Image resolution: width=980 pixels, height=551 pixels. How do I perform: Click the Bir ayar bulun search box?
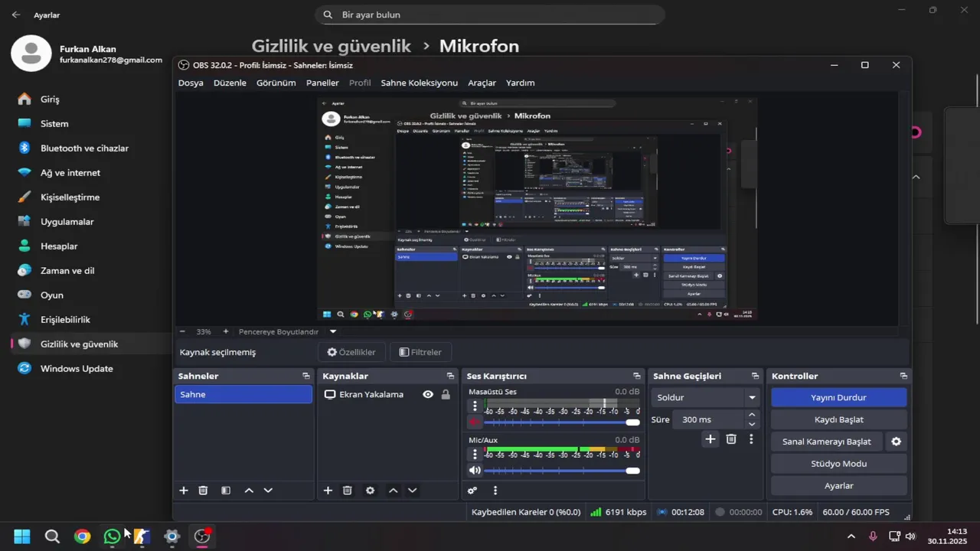(x=490, y=15)
